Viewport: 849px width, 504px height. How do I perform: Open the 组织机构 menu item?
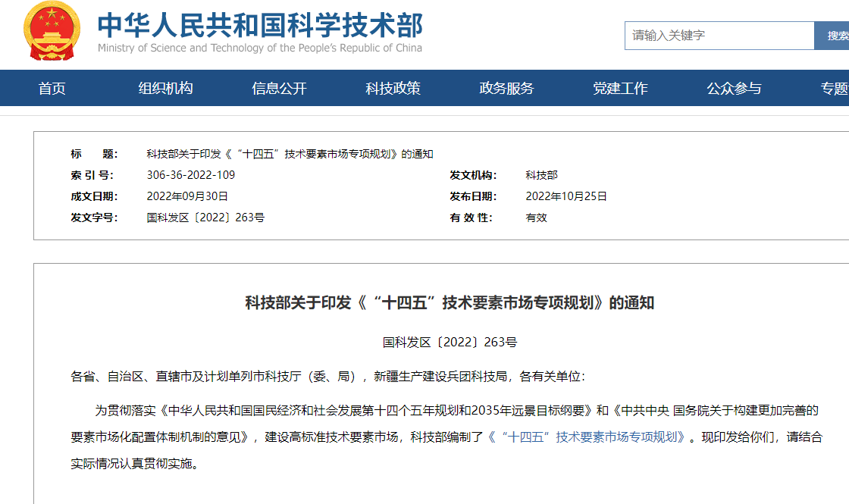tap(165, 89)
